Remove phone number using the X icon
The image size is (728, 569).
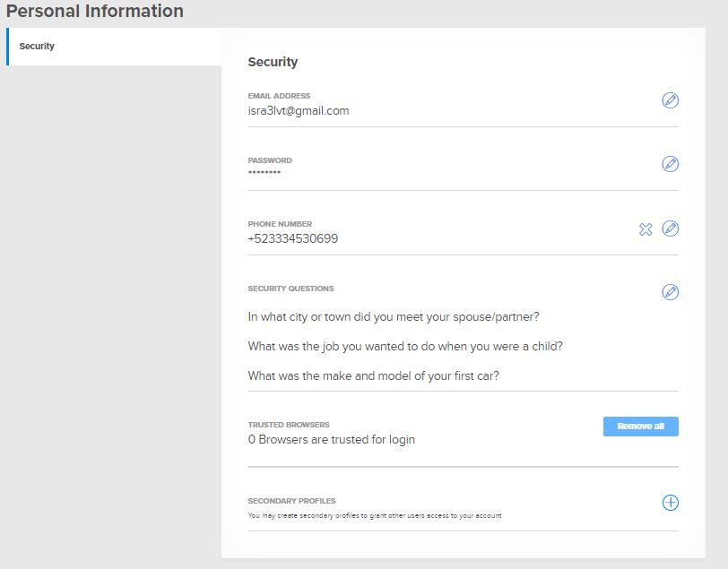tap(646, 229)
